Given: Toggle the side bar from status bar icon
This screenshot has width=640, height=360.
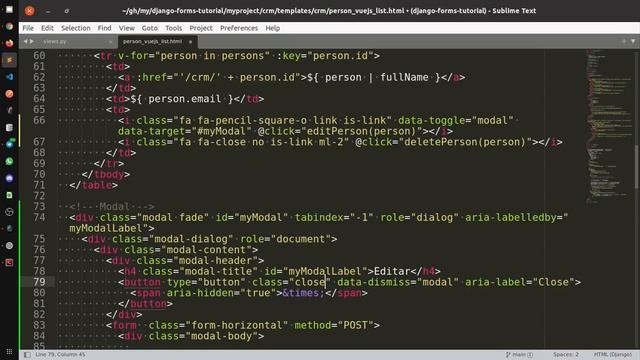Looking at the screenshot, I should tap(27, 355).
